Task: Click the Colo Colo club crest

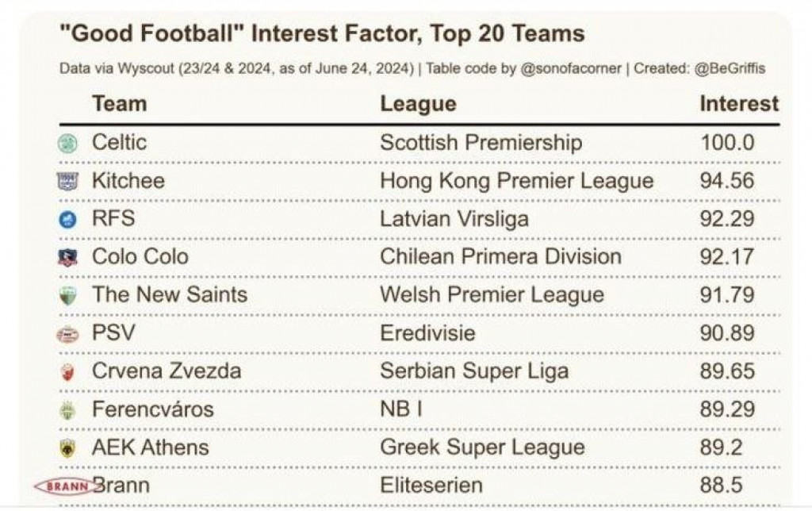Action: click(68, 257)
